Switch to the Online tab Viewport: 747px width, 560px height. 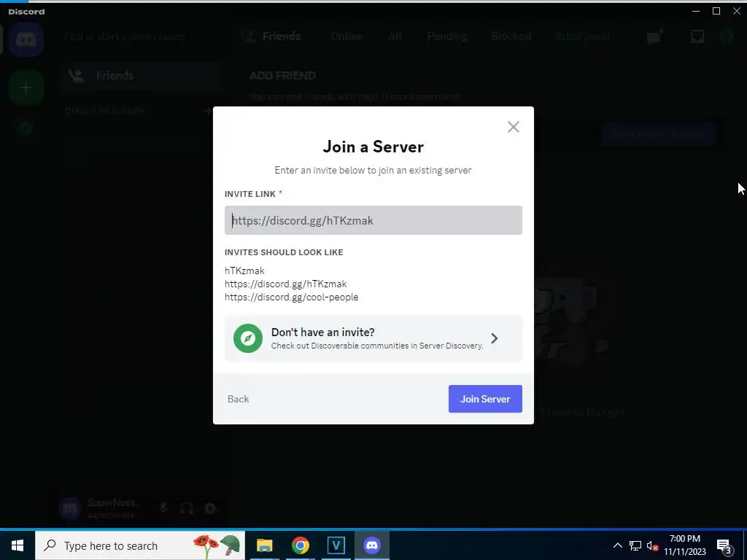347,36
